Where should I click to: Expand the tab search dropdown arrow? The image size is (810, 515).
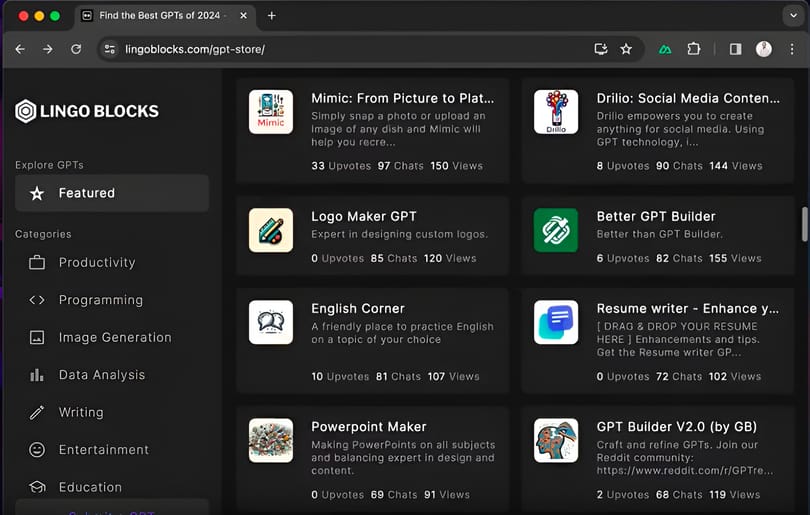pos(793,15)
